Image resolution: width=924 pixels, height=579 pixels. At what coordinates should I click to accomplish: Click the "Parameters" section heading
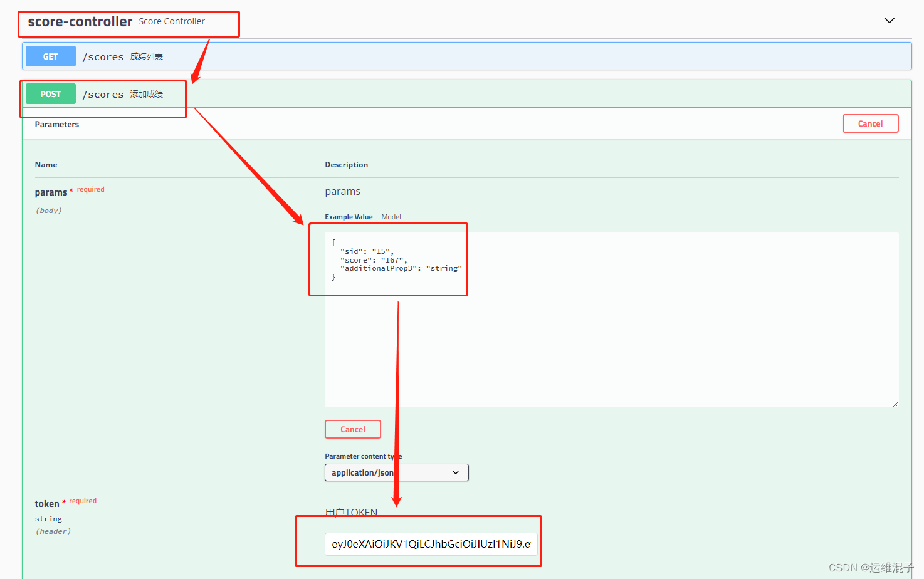click(x=57, y=125)
